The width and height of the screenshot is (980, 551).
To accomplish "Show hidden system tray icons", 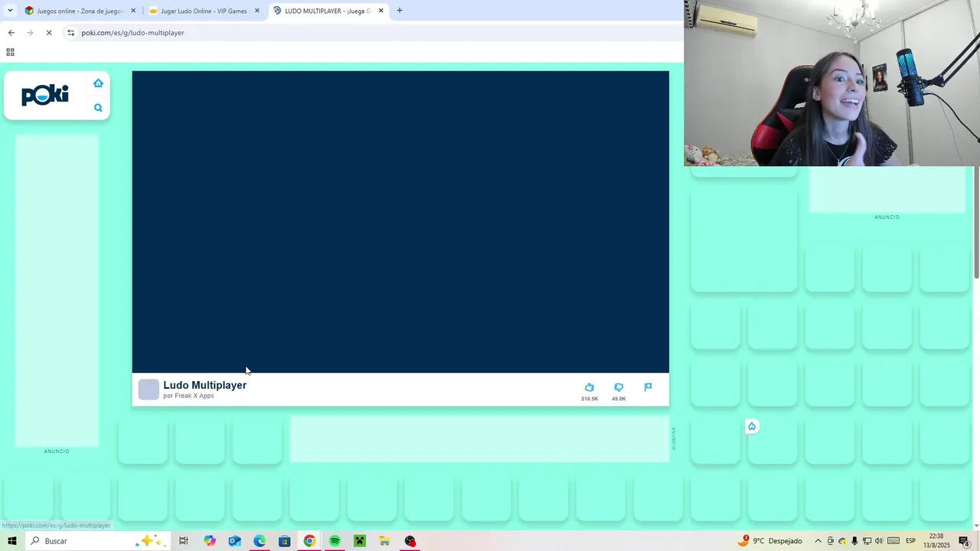I will (818, 541).
